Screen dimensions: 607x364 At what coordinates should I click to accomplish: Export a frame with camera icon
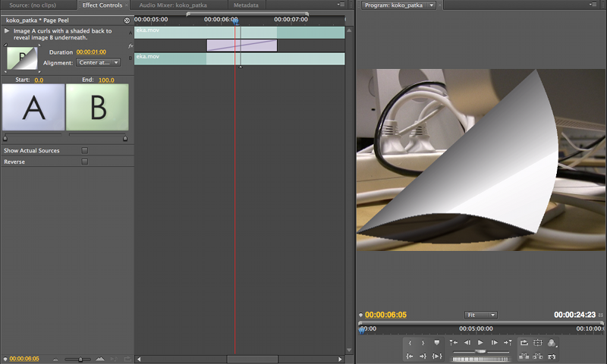click(x=552, y=356)
